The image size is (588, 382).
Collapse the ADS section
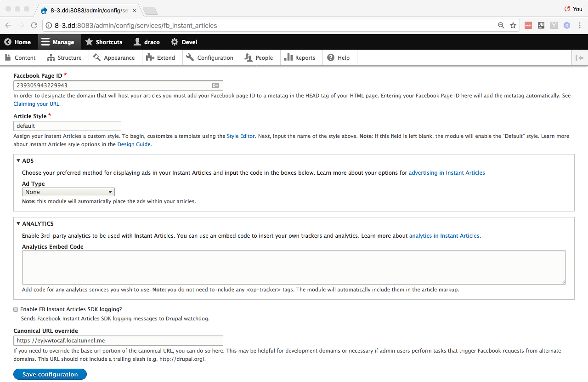click(x=25, y=161)
